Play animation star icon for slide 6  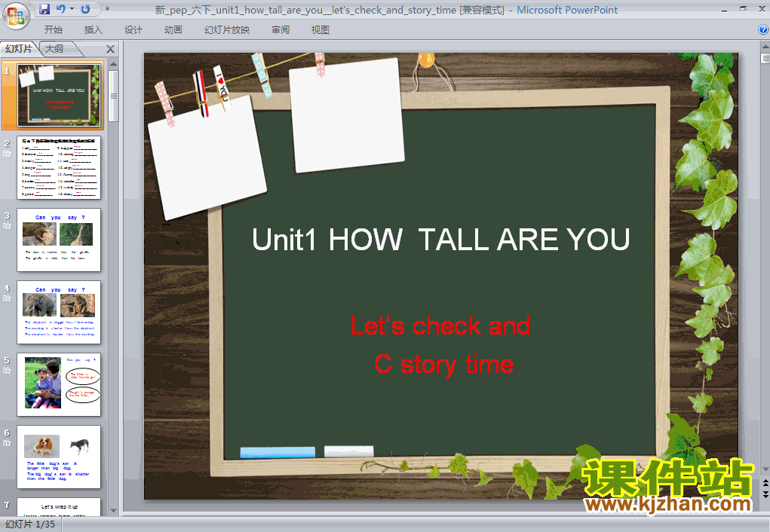click(7, 443)
